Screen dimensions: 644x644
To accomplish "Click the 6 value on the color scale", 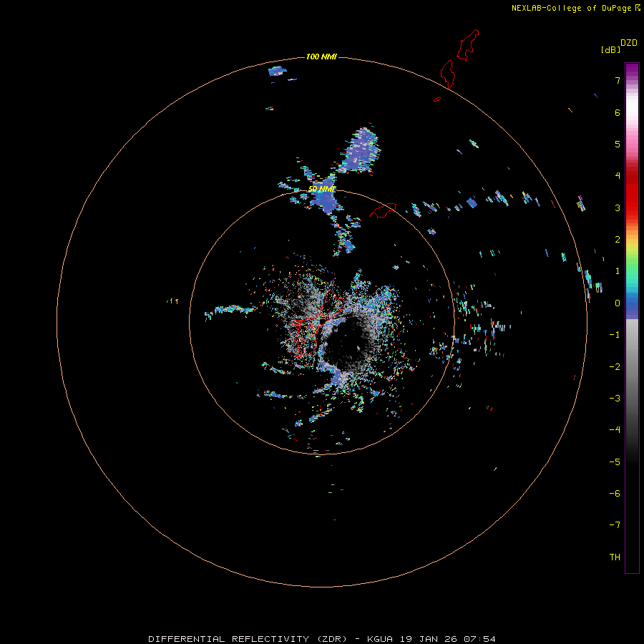I will pos(618,112).
